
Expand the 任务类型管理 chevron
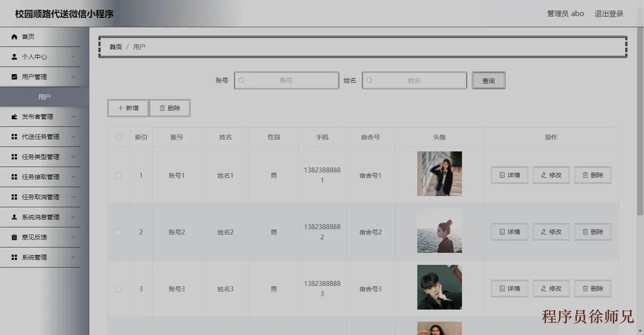pos(73,157)
